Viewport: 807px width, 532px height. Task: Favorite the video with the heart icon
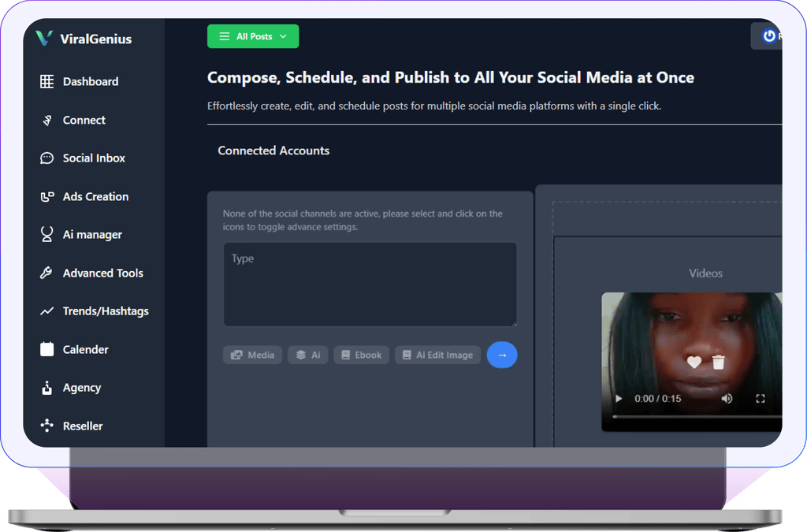[x=693, y=362]
